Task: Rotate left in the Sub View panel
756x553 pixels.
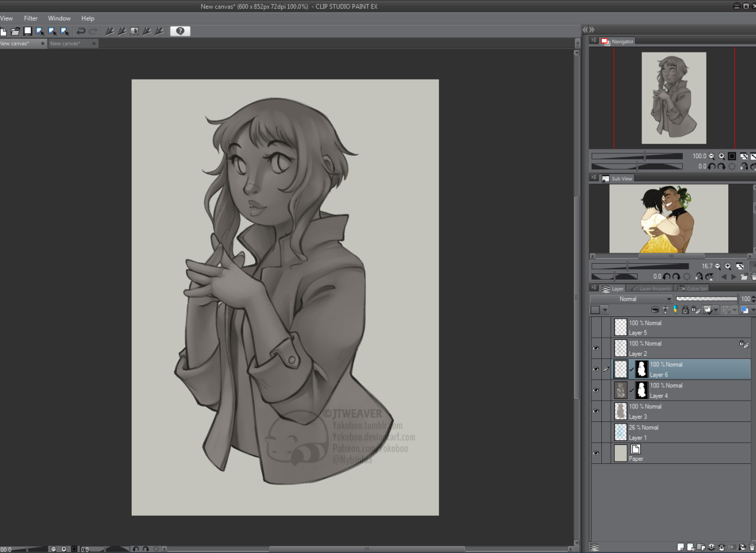Action: pyautogui.click(x=666, y=277)
